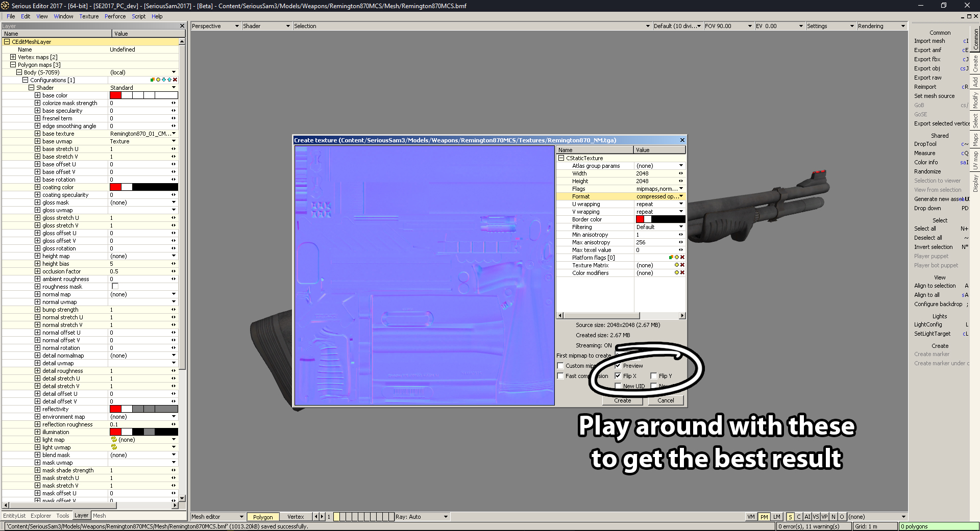This screenshot has height=531, width=980.
Task: Open the U wrapping dropdown
Action: tap(681, 204)
